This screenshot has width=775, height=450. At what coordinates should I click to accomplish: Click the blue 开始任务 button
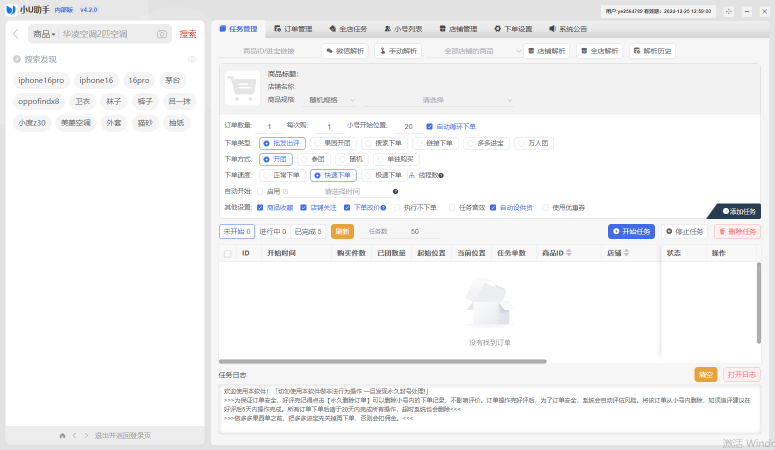click(631, 231)
